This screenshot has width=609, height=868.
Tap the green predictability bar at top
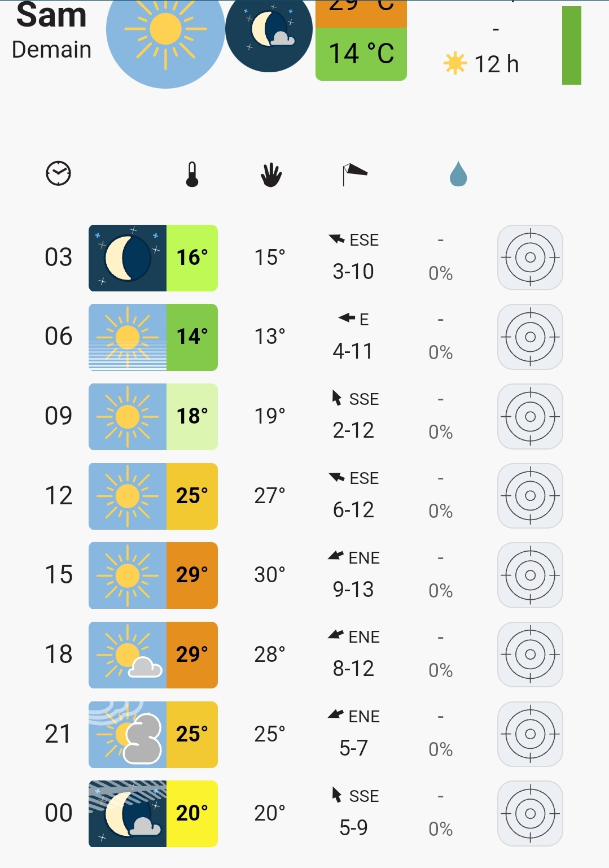(x=571, y=45)
